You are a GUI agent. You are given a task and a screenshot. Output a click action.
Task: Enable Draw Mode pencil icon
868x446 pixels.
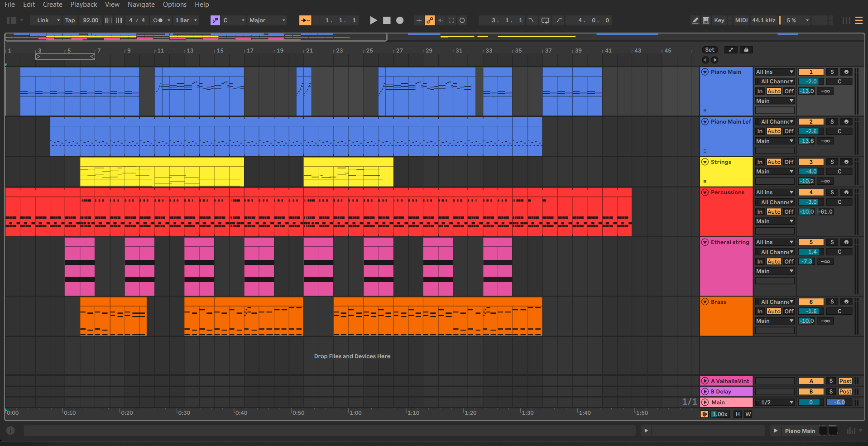click(x=695, y=20)
